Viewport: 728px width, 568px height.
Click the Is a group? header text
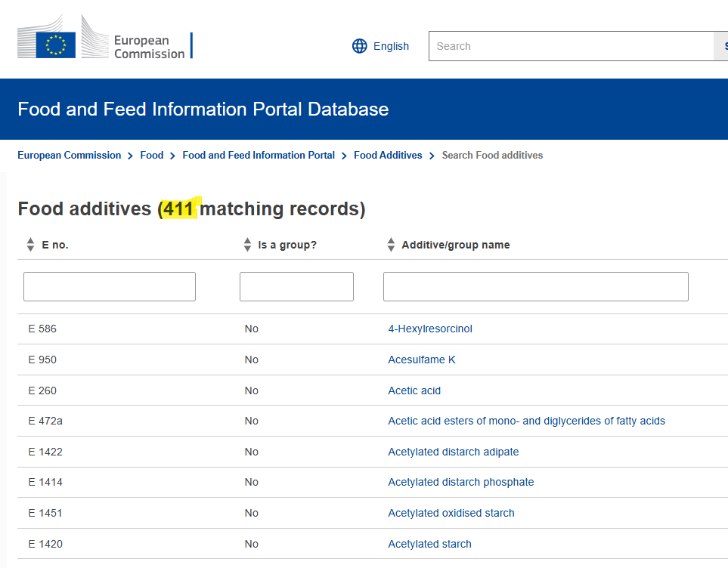[287, 245]
